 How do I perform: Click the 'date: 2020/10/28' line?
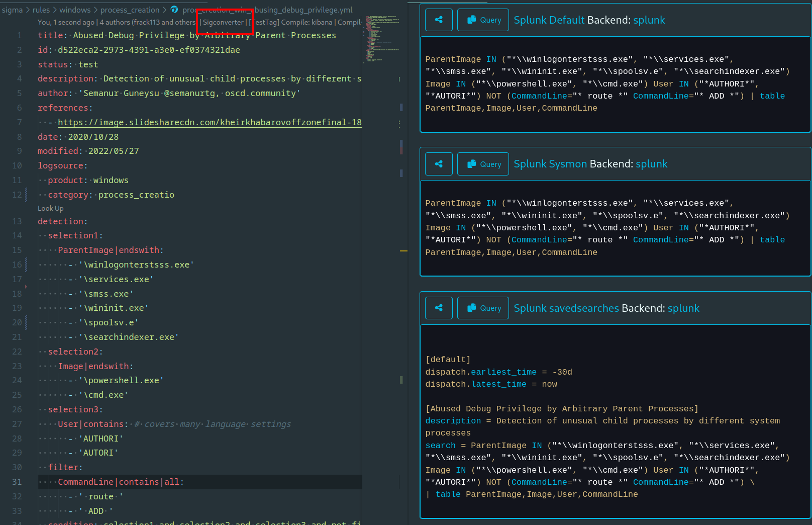pyautogui.click(x=78, y=137)
